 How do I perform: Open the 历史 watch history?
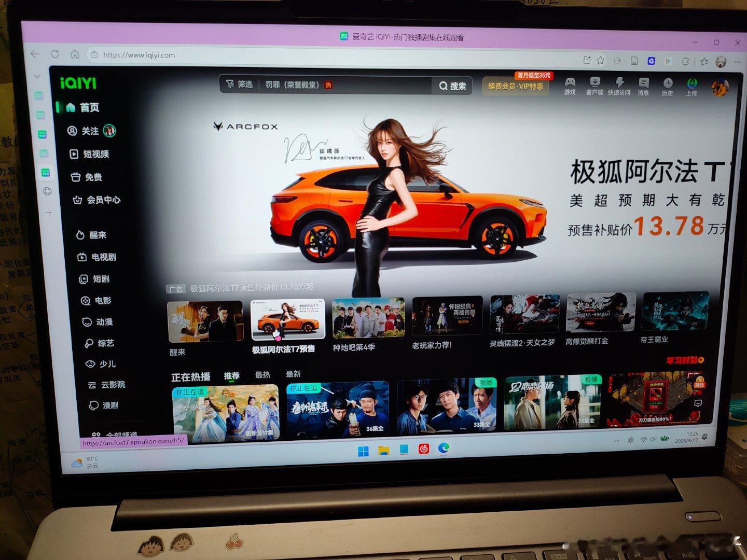click(667, 88)
